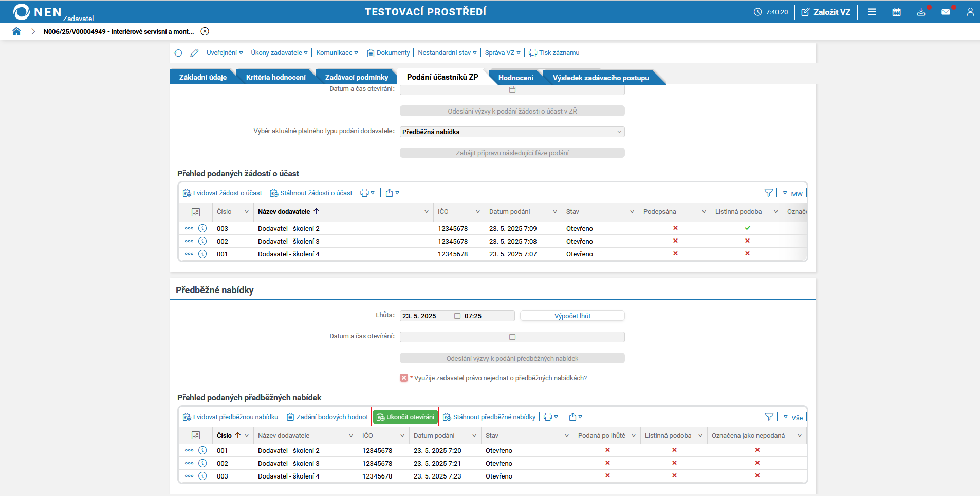Open column settings in preliminary offers table
Image resolution: width=980 pixels, height=496 pixels.
click(x=196, y=435)
